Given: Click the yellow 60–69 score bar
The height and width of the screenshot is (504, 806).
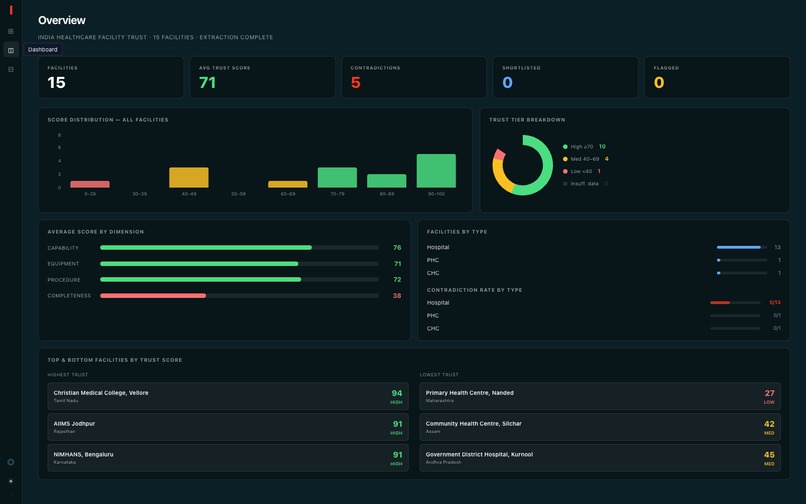Looking at the screenshot, I should coord(288,184).
